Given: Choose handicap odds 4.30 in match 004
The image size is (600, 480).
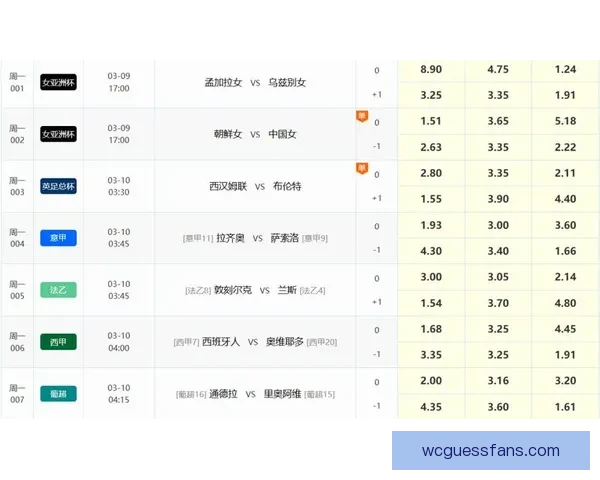Looking at the screenshot, I should [x=431, y=251].
